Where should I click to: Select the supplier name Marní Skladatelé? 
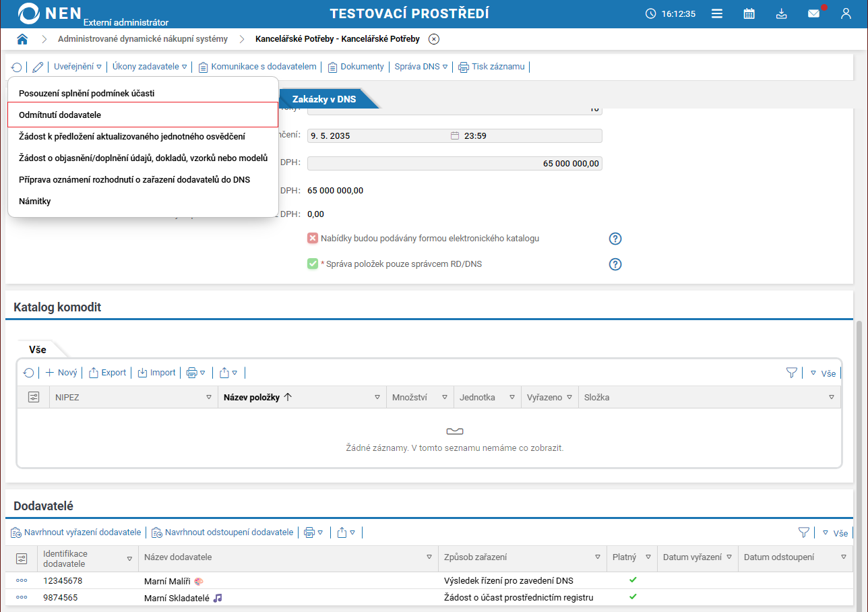(x=177, y=598)
